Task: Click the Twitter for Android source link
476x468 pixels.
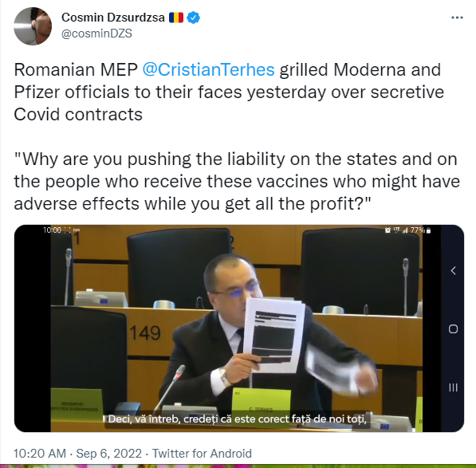Action: (202, 454)
